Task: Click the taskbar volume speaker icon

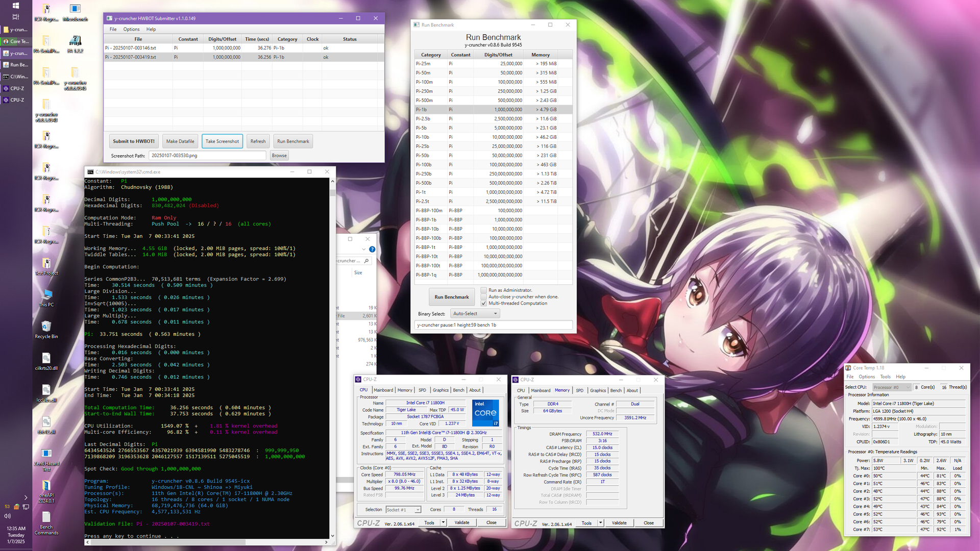Action: point(8,516)
